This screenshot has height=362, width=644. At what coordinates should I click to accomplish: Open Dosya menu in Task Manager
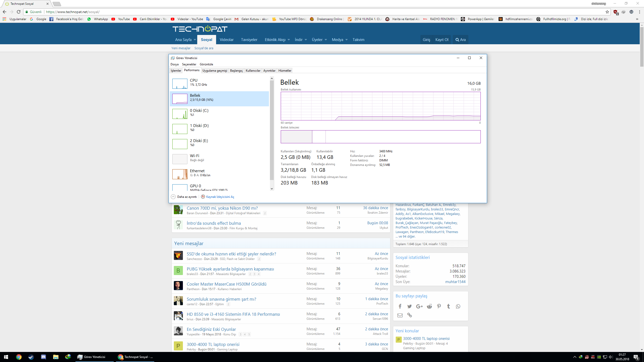pos(175,64)
